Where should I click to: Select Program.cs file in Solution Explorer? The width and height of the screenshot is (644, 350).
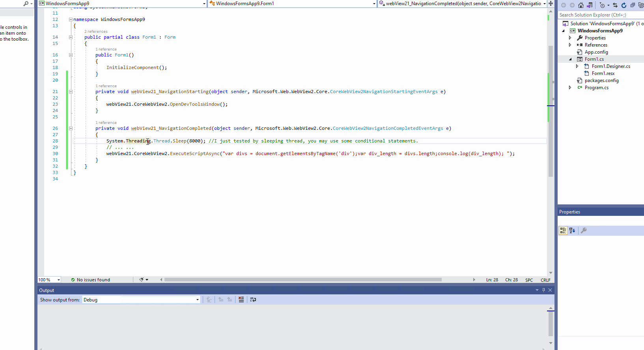[597, 88]
